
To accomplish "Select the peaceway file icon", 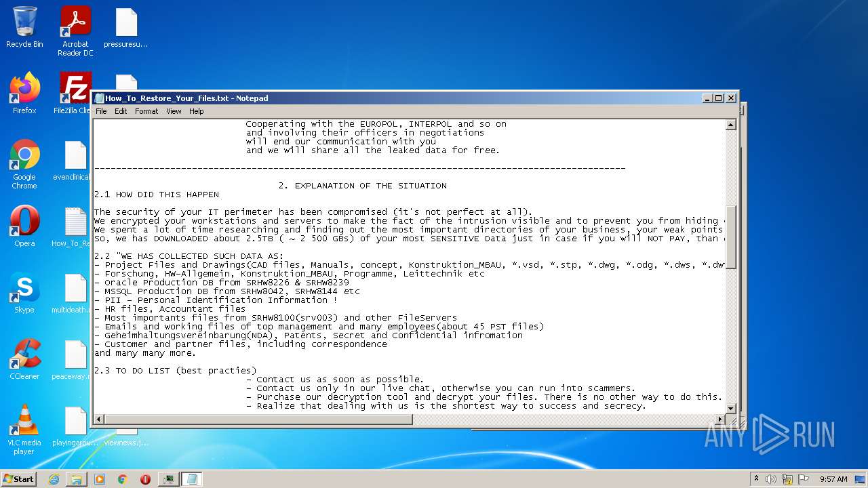I will [x=73, y=359].
